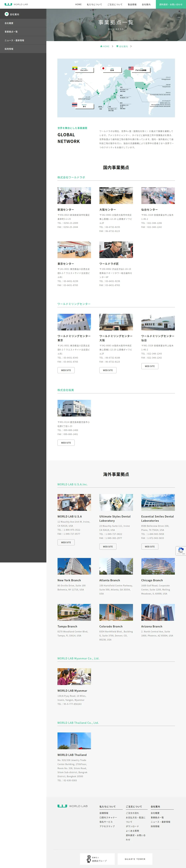Viewport: 186px width, 868px height.
Task: Click the Chicago Branch photo
Action: coord(158,566)
